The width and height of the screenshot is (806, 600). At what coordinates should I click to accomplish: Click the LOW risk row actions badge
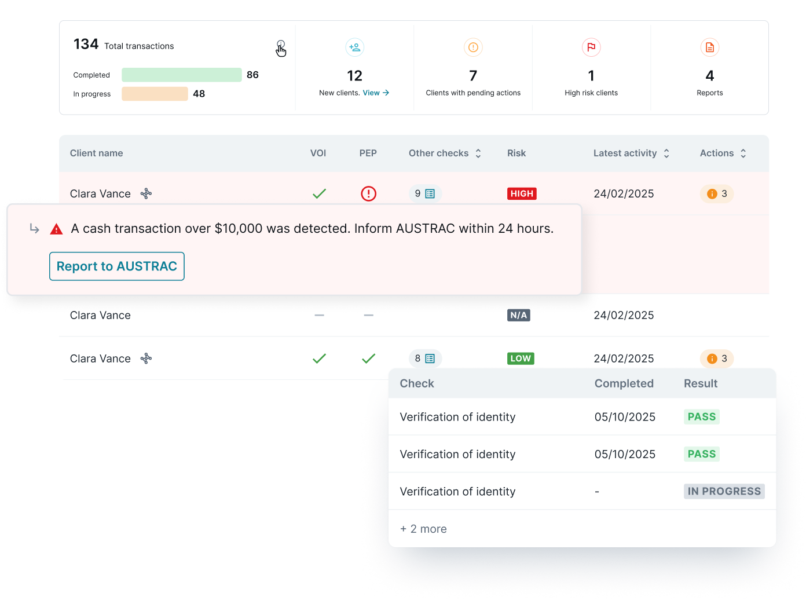pos(716,358)
